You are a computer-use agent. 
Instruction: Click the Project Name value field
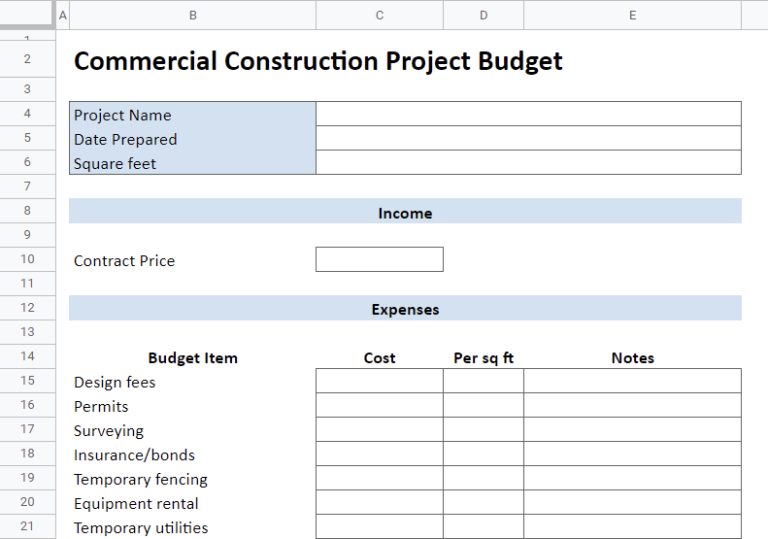click(x=528, y=114)
